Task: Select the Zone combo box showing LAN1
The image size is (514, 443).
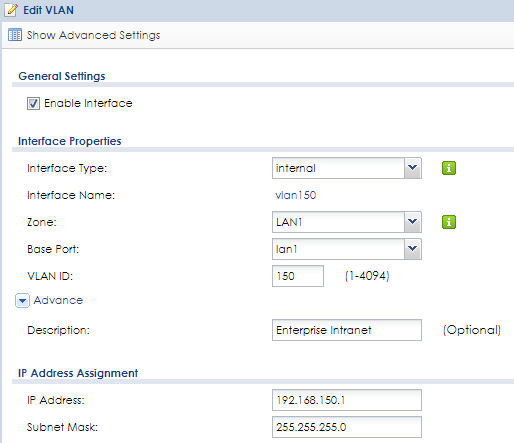Action: point(347,222)
